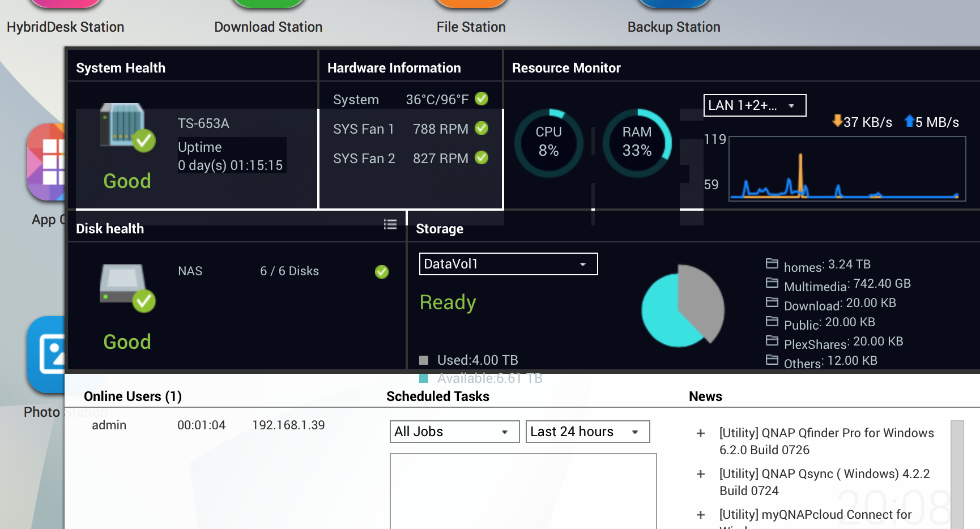
Task: Open the LAN 1+2+ interface dropdown
Action: click(754, 105)
